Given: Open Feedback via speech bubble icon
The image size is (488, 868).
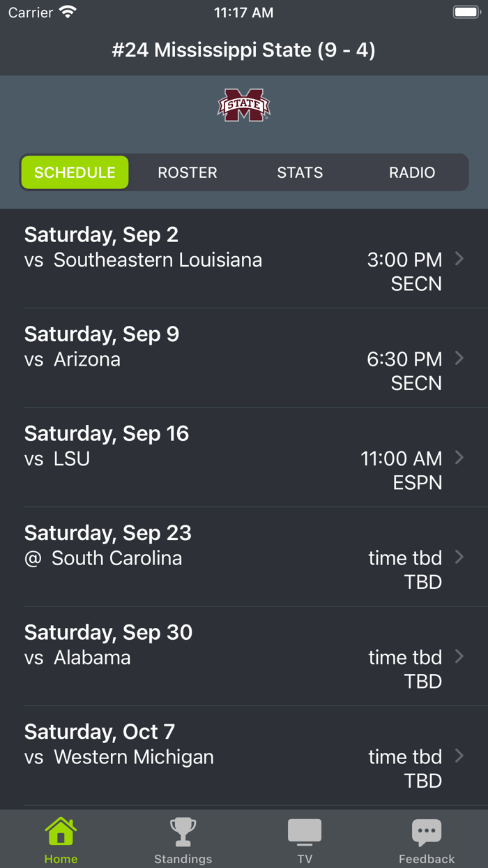Looking at the screenshot, I should coord(427,831).
